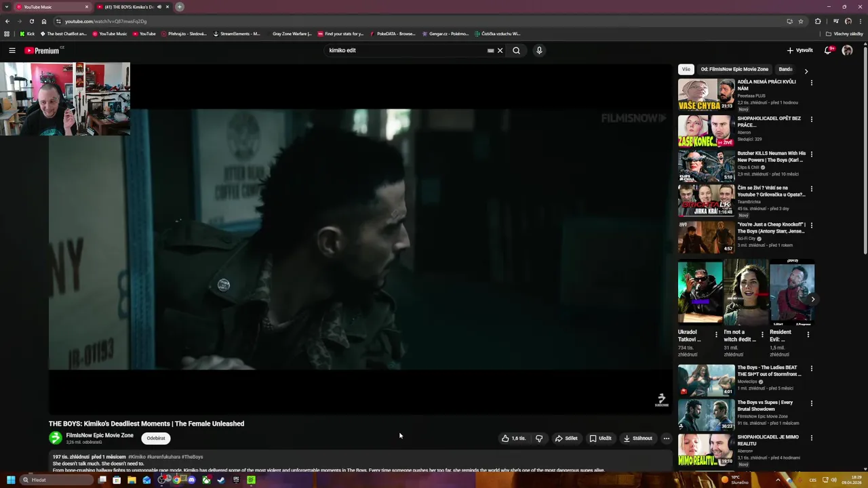Bookmark this page with star icon
Screen dimensions: 868x488
(801, 21)
